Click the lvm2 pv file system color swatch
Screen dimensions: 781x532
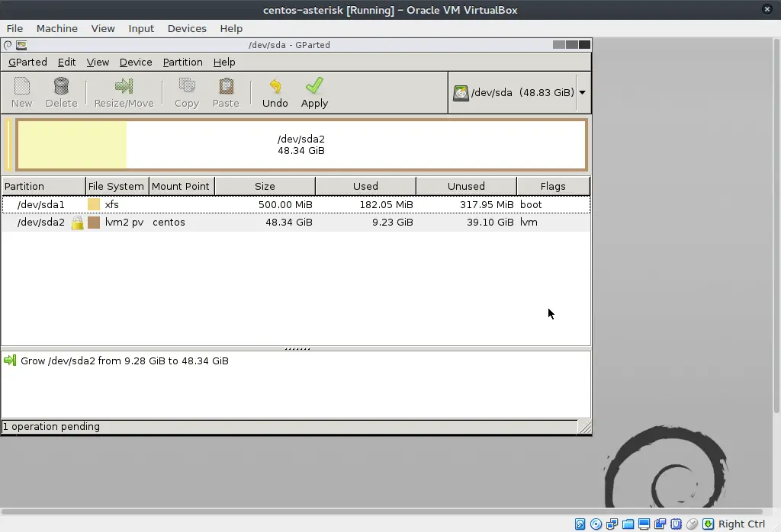coord(94,223)
